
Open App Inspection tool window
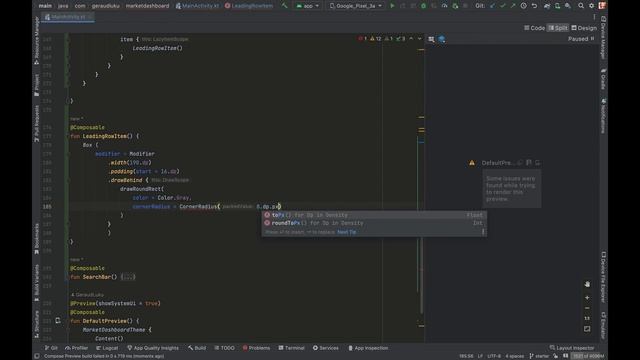[368, 348]
